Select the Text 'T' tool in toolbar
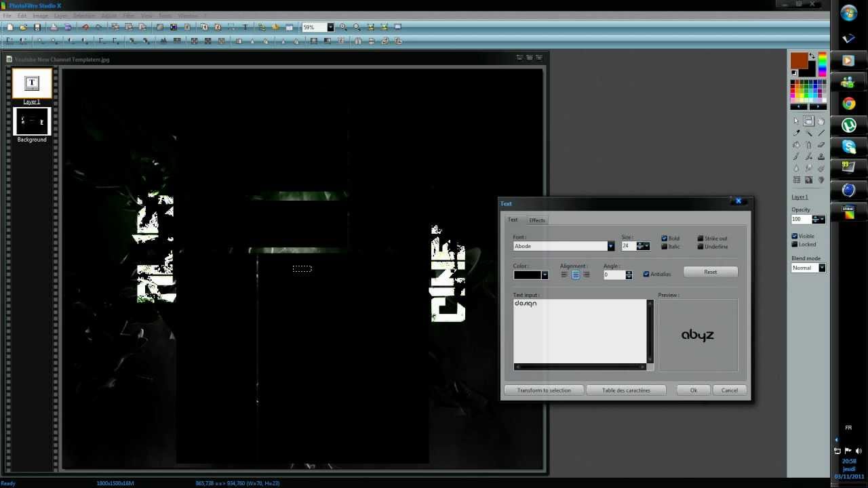Screen dimensions: 868x488 coord(245,27)
